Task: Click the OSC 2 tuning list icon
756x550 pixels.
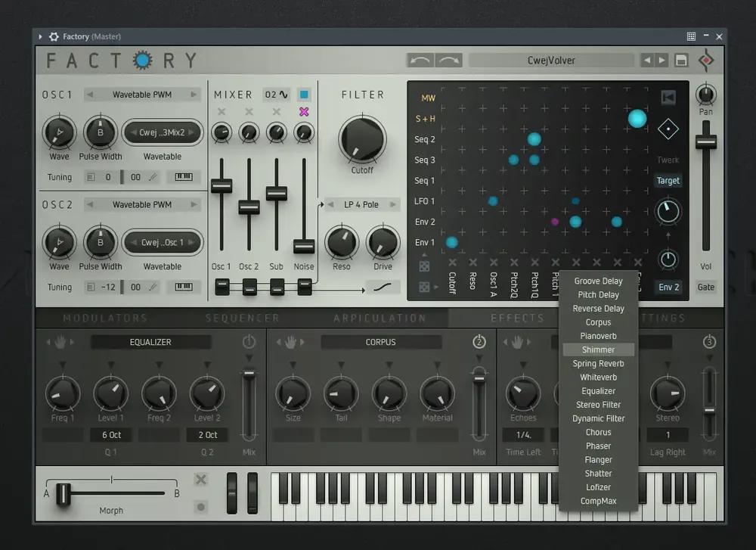Action: coord(91,287)
